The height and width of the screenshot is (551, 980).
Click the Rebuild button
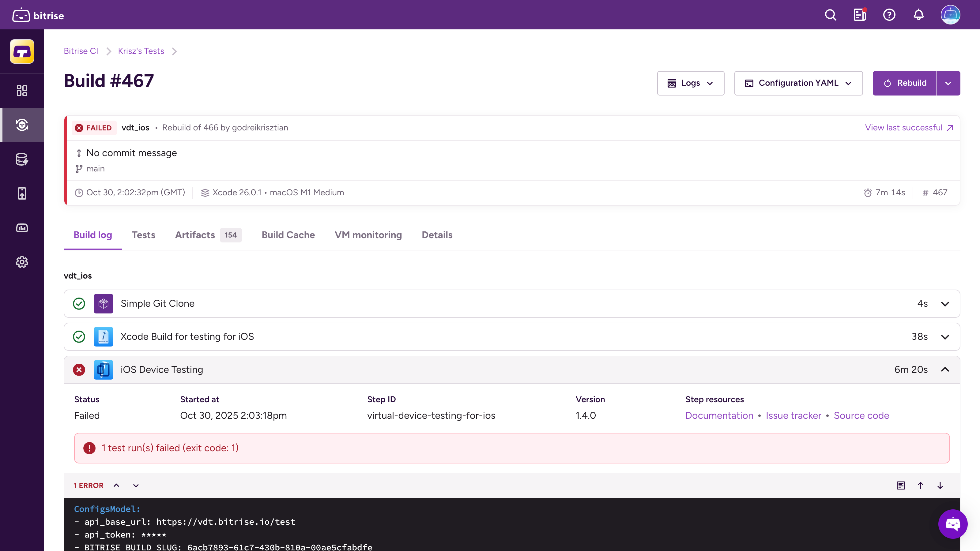tap(904, 83)
